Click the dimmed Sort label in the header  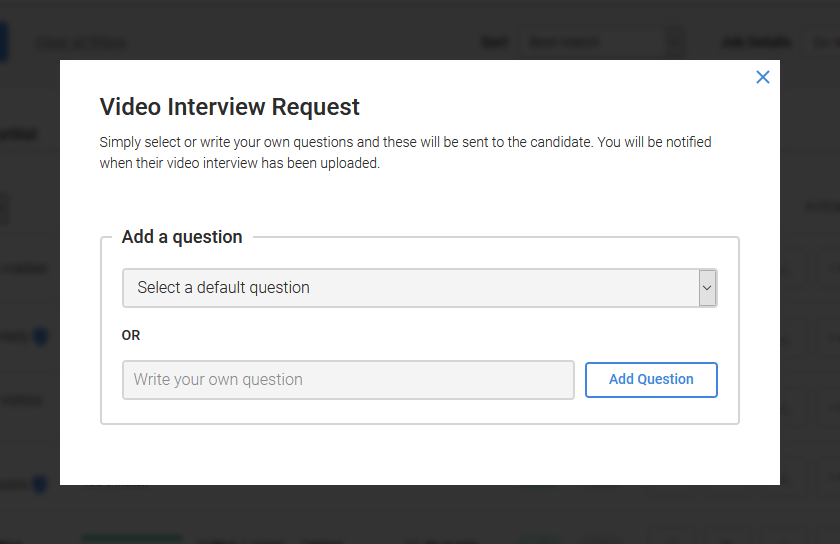tap(494, 42)
